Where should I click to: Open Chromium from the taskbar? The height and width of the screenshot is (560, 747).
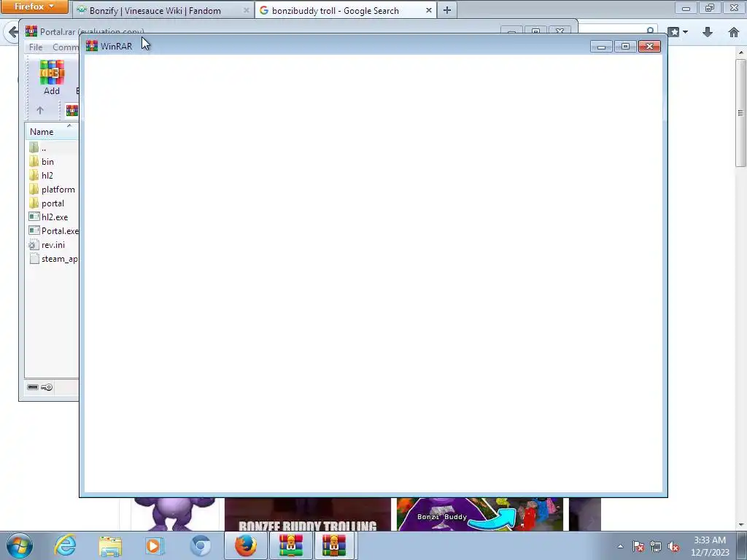point(200,545)
